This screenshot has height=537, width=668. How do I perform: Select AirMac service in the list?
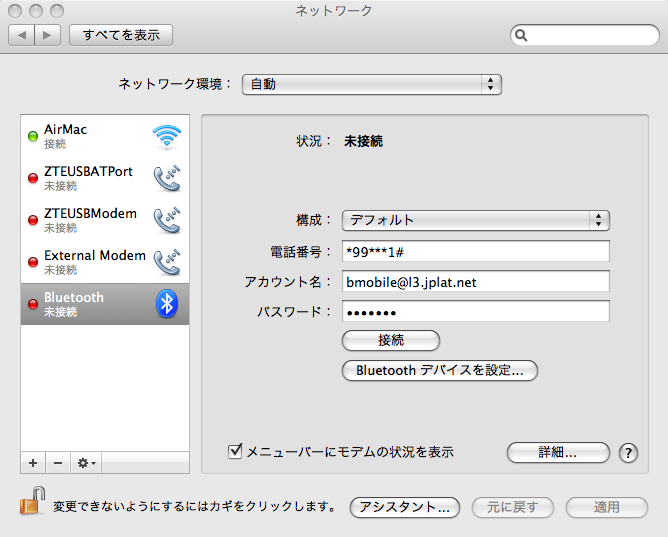point(105,136)
